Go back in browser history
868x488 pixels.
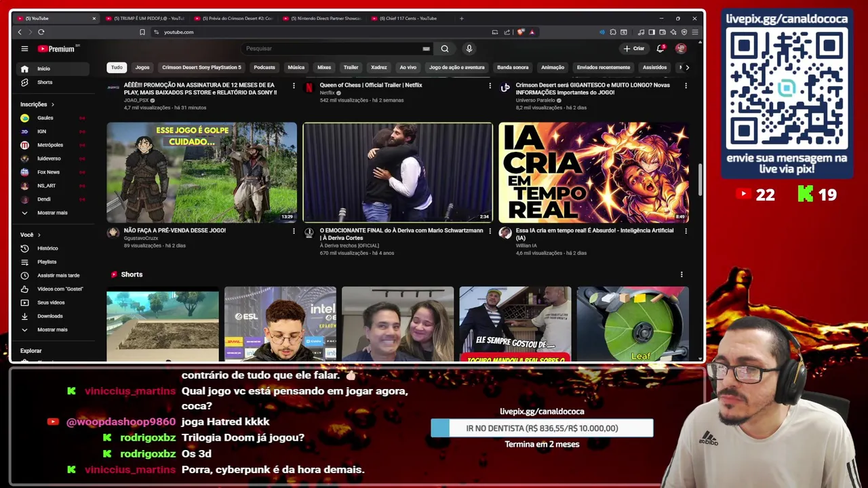click(20, 32)
